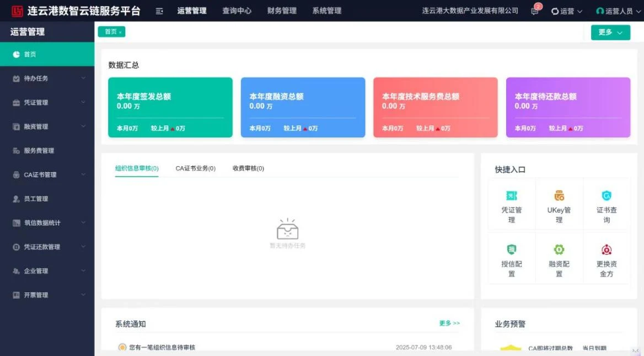Open notice 您有一笔组织信息待审核

[x=162, y=347]
